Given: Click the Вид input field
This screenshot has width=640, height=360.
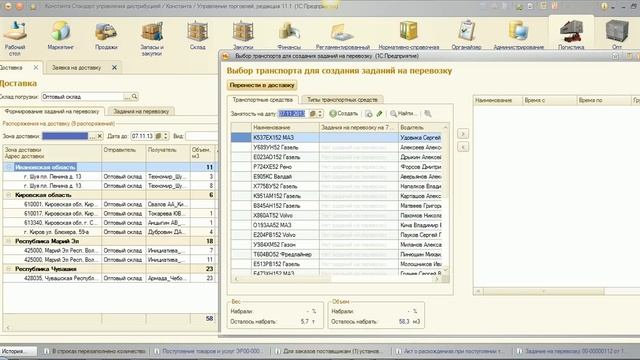Looking at the screenshot, I should pyautogui.click(x=202, y=136).
